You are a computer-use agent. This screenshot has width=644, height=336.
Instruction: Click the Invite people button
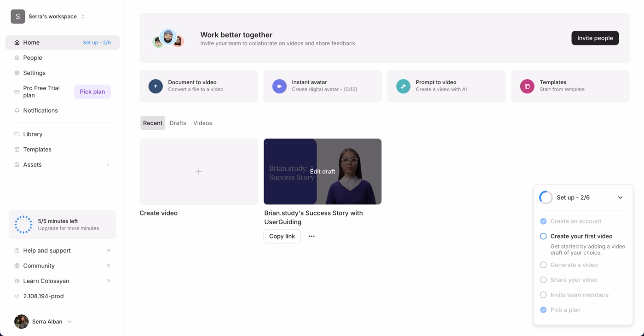[x=595, y=38]
